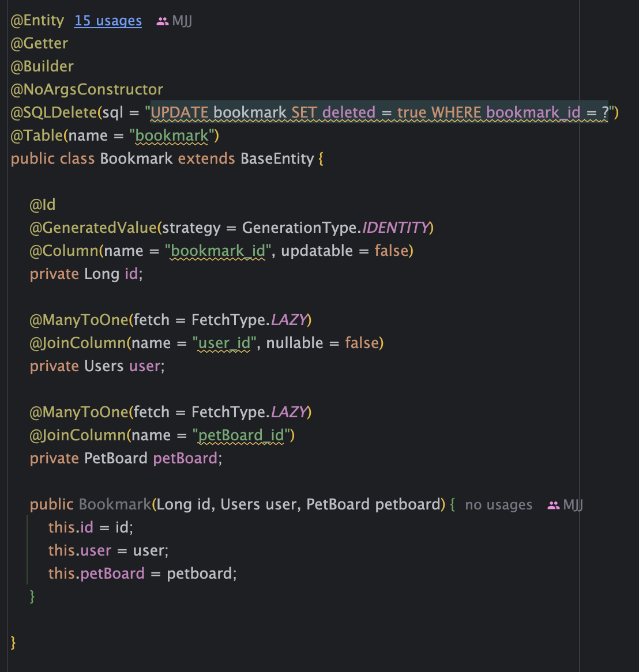Click the @Table annotation name

[x=37, y=135]
